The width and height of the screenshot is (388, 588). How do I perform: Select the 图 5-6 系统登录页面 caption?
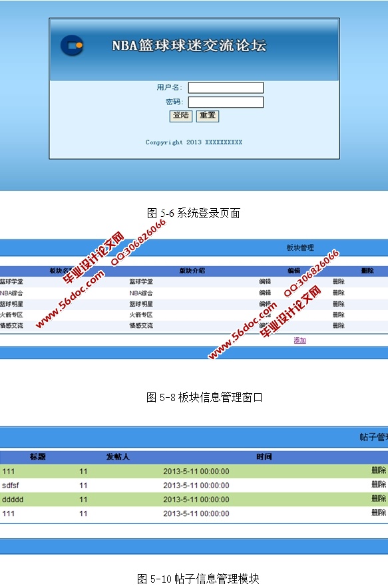[x=194, y=214]
